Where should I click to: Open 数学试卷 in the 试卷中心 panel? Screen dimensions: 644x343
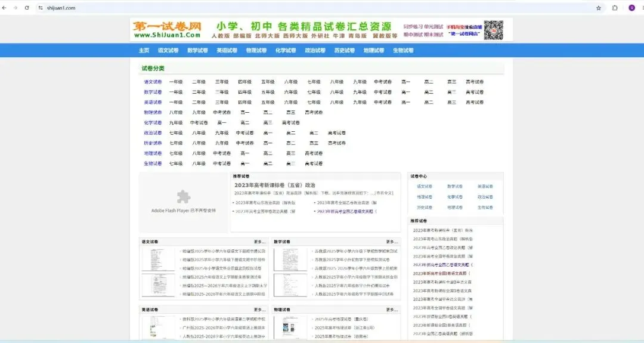(455, 187)
